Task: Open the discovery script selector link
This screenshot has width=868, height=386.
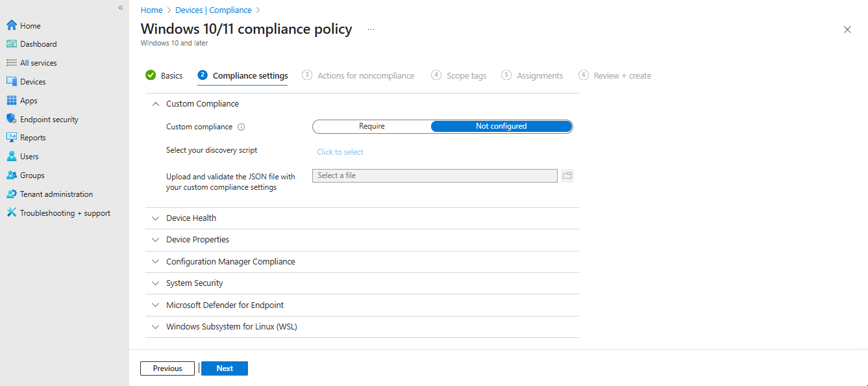Action: [x=340, y=151]
